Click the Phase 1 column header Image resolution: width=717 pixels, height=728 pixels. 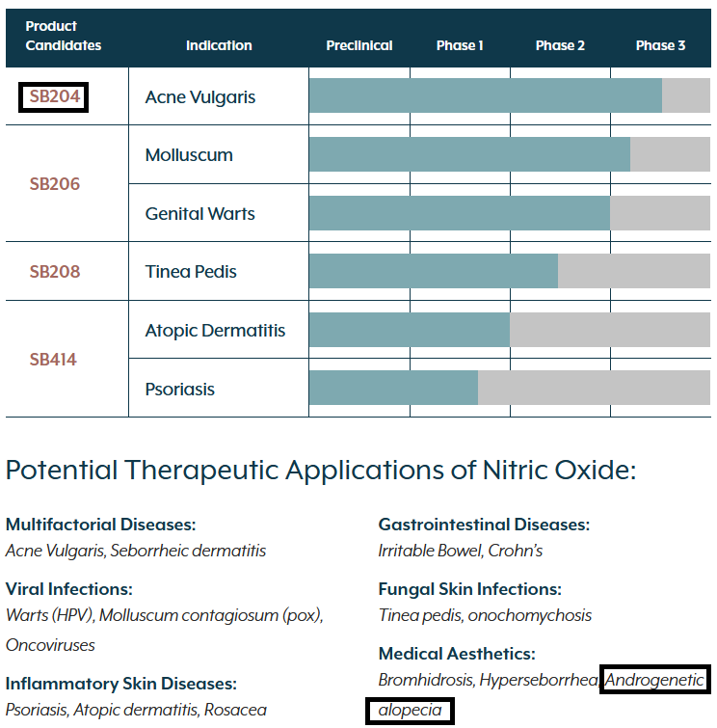(460, 45)
